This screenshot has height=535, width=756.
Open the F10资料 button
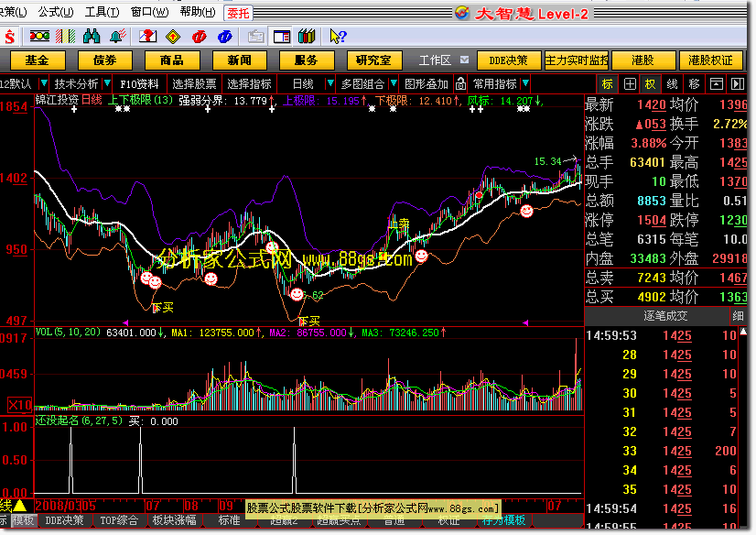[x=140, y=84]
